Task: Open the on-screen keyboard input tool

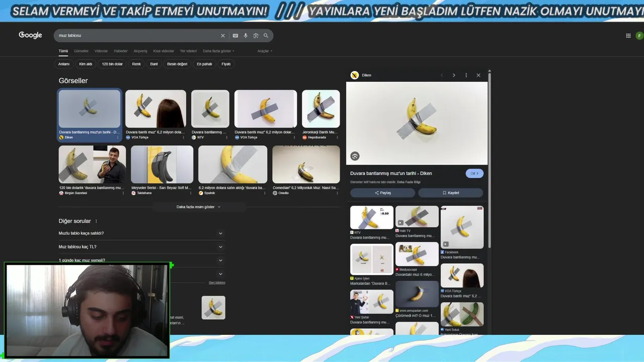Action: click(235, 36)
